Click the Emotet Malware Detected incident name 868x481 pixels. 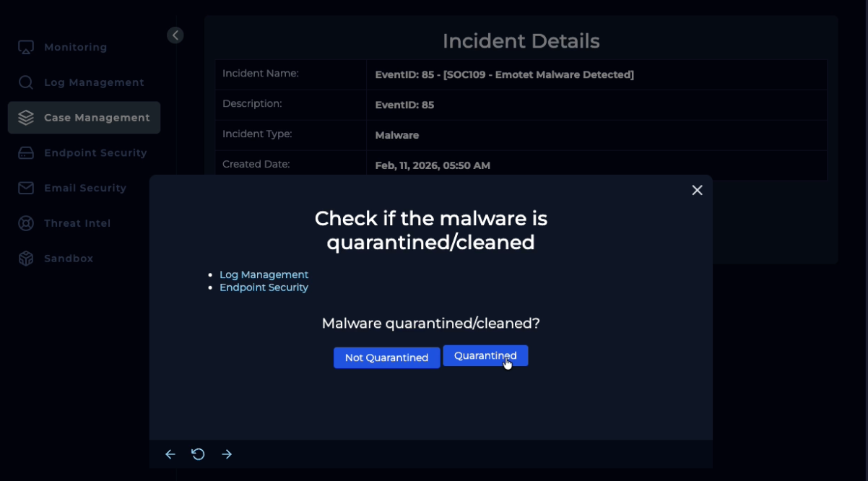(504, 74)
